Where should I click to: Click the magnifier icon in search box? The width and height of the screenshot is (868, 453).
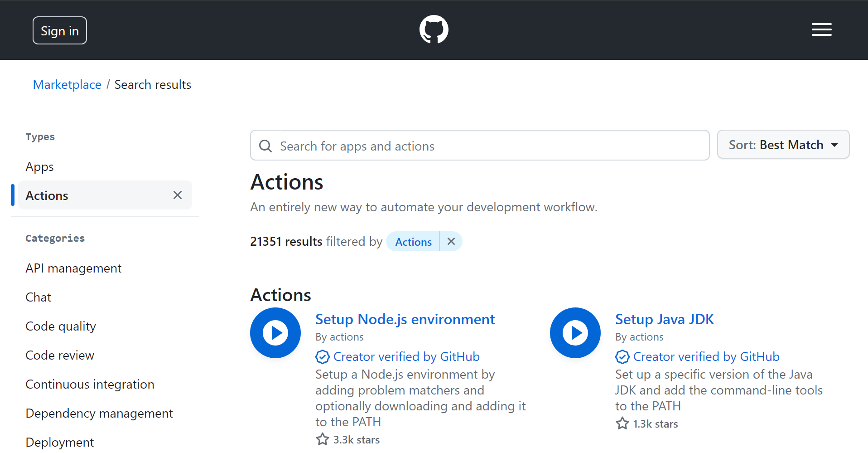click(265, 146)
